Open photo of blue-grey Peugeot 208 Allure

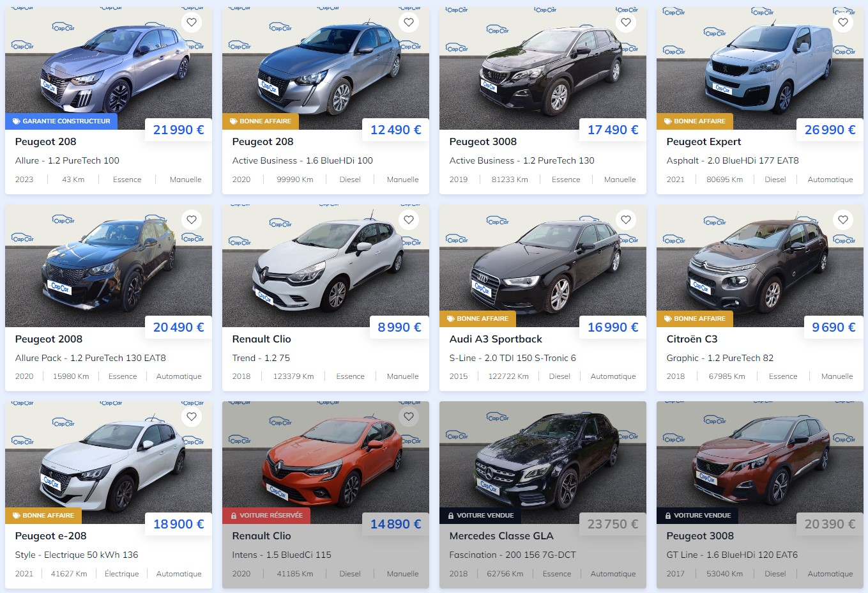(x=109, y=67)
